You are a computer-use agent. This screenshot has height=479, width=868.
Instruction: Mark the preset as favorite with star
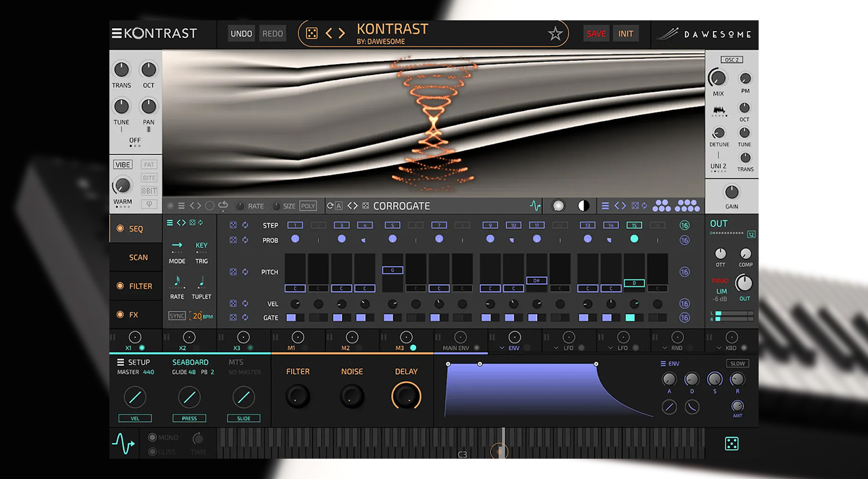pyautogui.click(x=555, y=34)
